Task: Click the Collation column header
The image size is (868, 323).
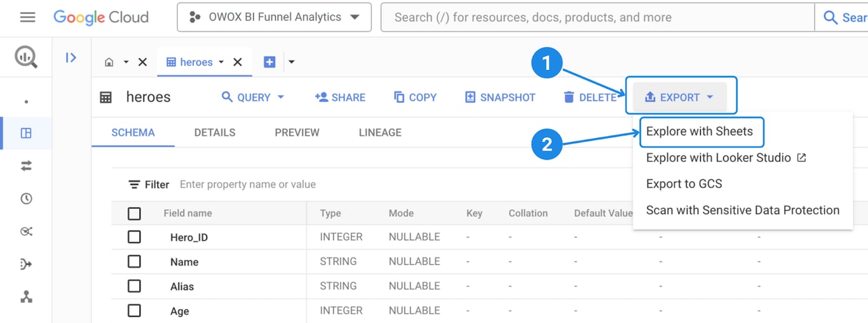Action: 528,214
